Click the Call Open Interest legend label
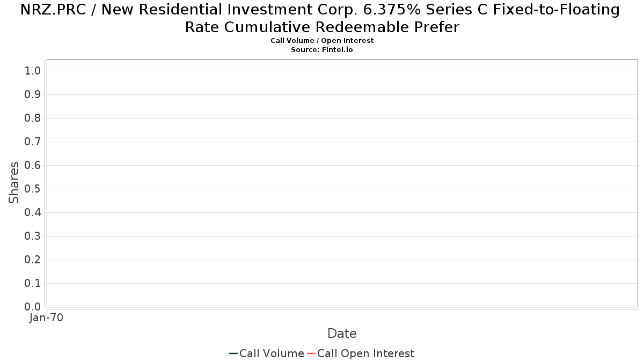The width and height of the screenshot is (644, 362). (x=365, y=353)
